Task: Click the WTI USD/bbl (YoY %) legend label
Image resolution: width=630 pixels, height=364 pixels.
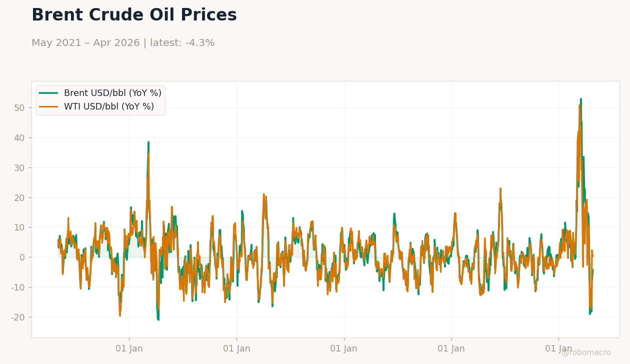Action: click(x=109, y=106)
